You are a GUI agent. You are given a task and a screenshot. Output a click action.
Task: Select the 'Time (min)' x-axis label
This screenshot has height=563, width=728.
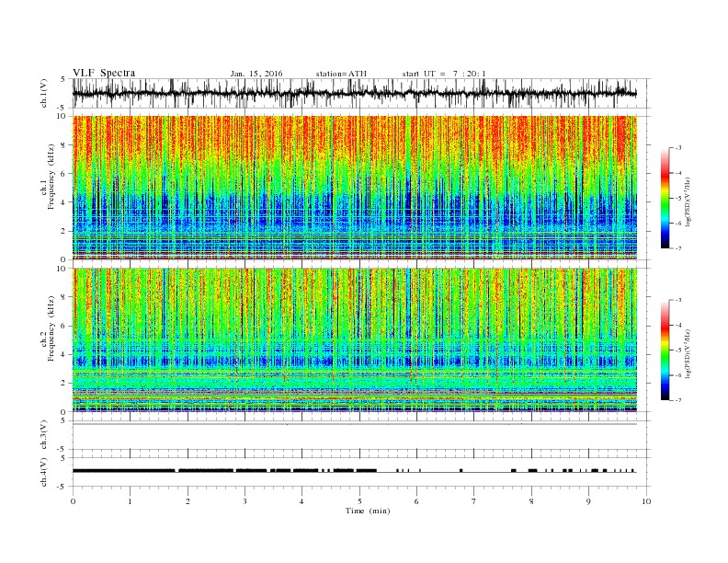(368, 511)
